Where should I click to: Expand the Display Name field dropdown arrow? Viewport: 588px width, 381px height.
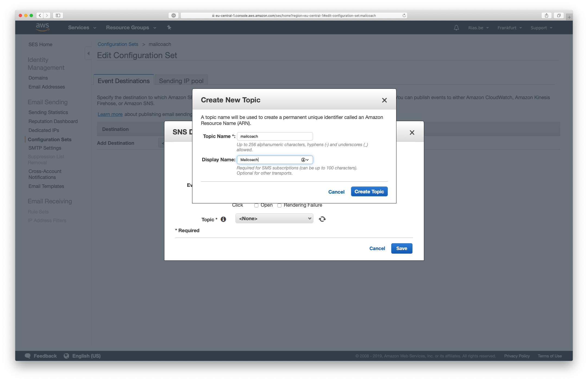(x=309, y=160)
